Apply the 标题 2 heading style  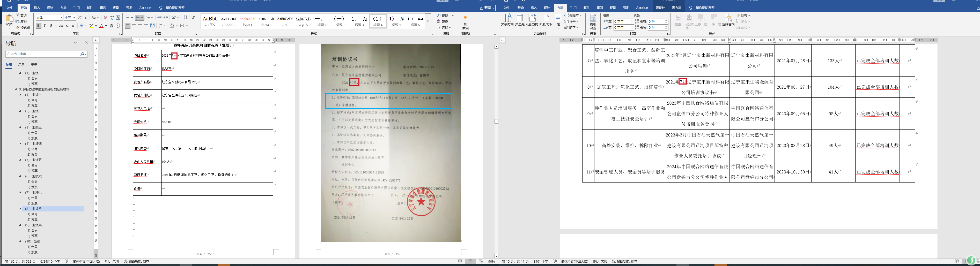[x=340, y=21]
